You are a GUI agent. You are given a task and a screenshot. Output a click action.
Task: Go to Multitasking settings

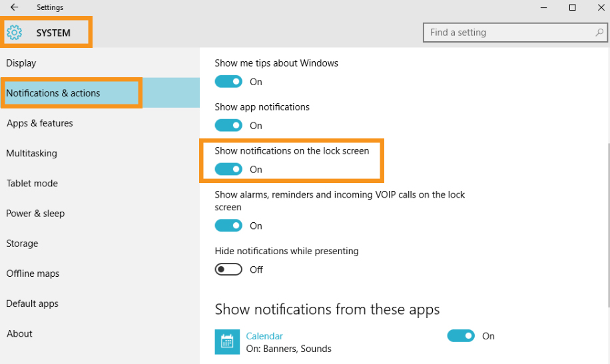(x=100, y=153)
